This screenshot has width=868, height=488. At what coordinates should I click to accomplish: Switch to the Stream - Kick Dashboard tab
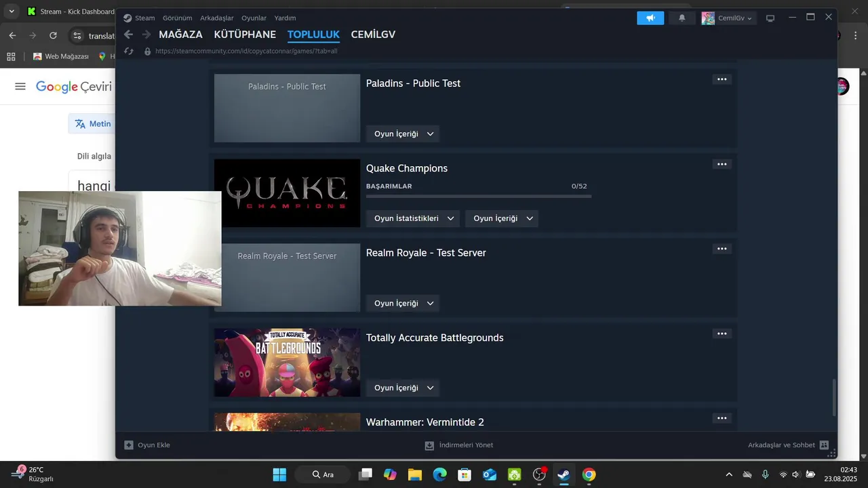tap(70, 12)
